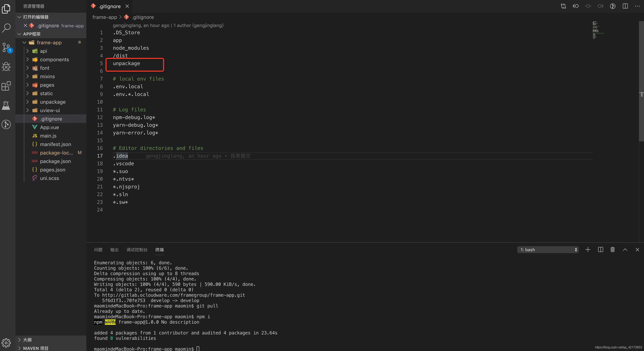Open editor more actions ellipsis

pos(637,6)
